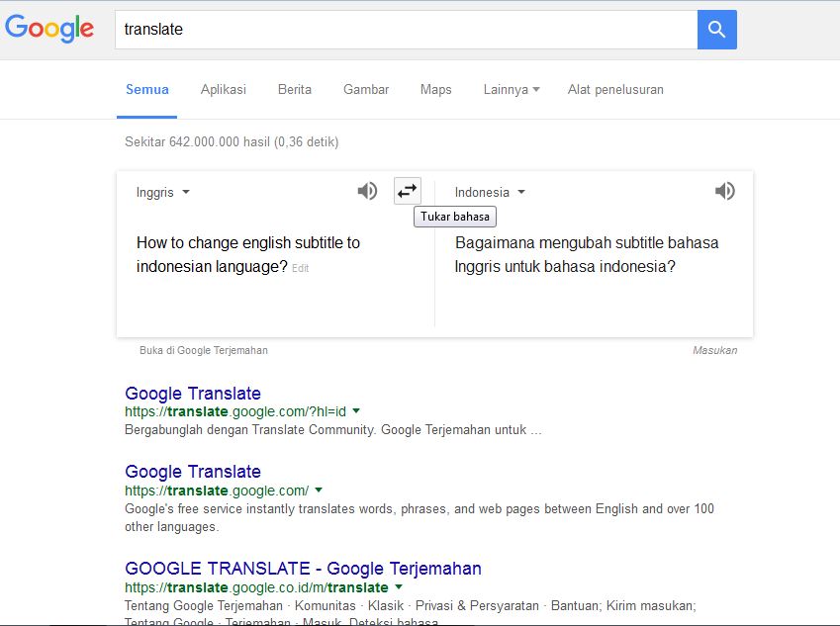Open the second Google Translate result with translate.google.com/
840x626 pixels.
pyautogui.click(x=193, y=472)
